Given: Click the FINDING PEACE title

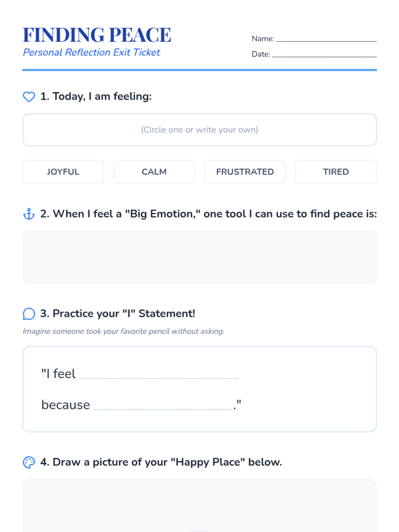Looking at the screenshot, I should [97, 35].
